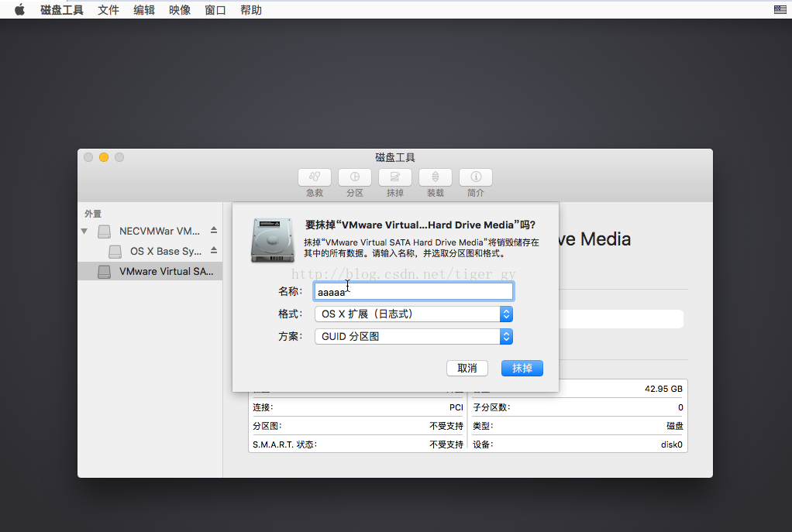Open the 磁盘工具 menu

[x=62, y=10]
